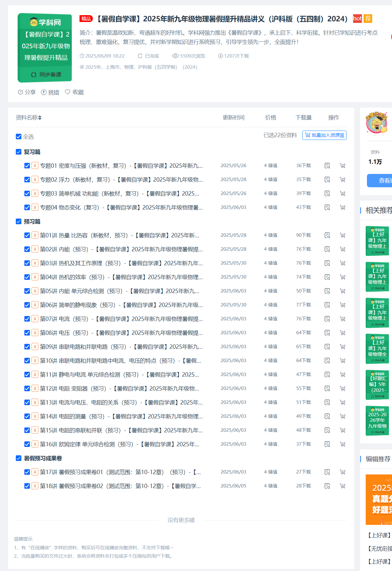
Task: Click the 温馨提示 heading
Action: coord(23,539)
